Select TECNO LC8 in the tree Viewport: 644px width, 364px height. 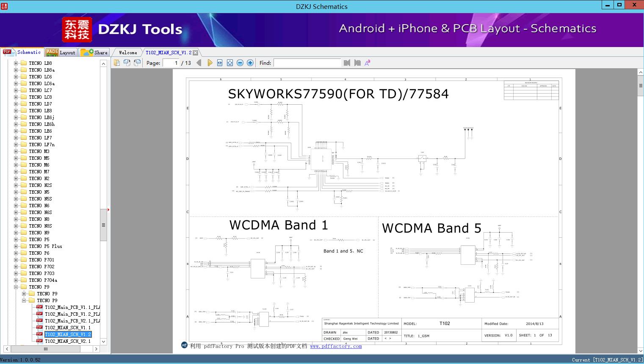[x=40, y=97]
